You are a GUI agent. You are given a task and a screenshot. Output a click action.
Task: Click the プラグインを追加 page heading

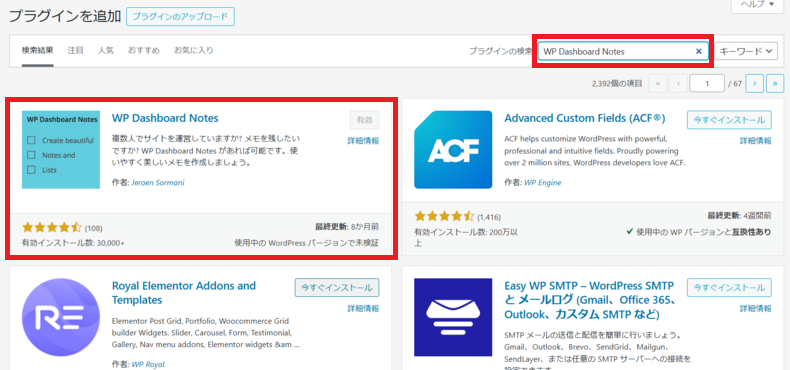[65, 17]
